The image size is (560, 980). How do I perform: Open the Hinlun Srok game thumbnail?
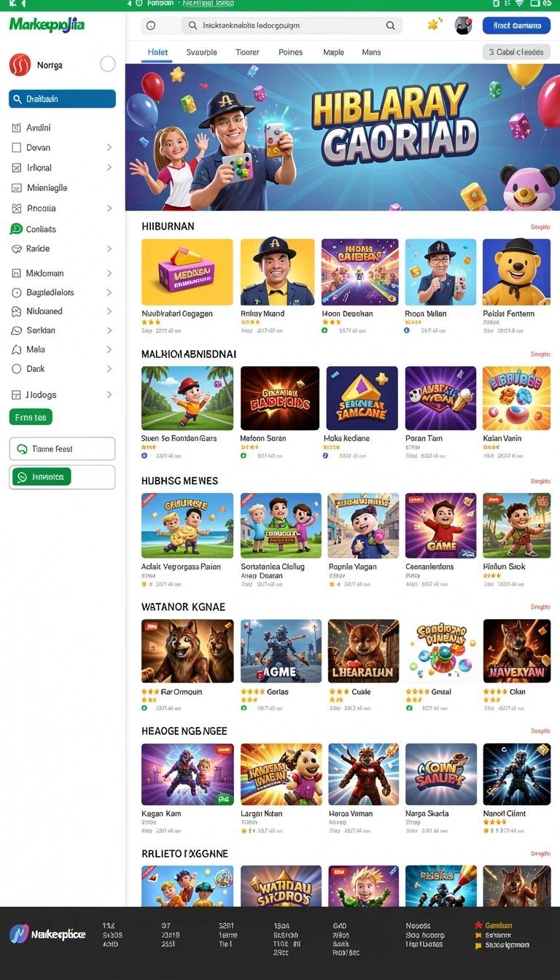point(516,526)
